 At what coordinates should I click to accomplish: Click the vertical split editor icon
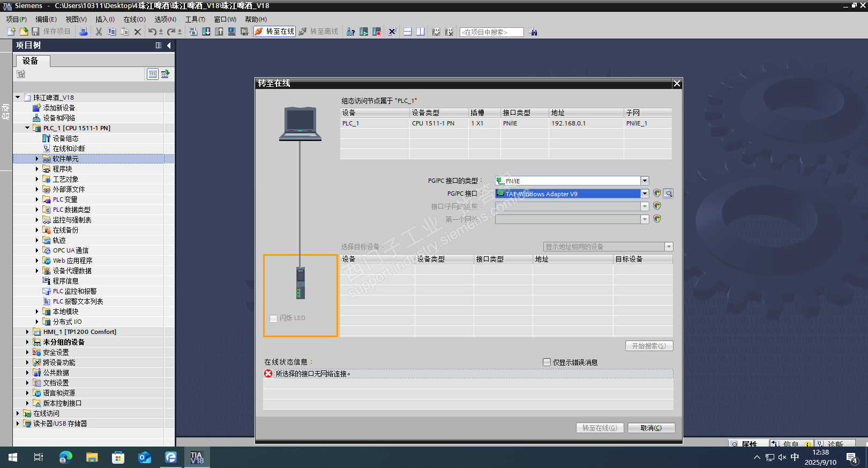[421, 32]
